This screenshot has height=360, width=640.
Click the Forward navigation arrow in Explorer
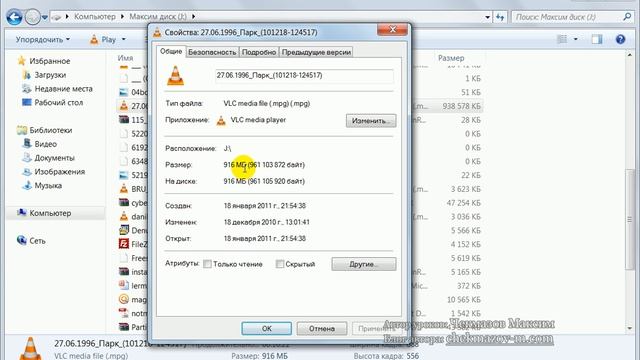coord(32,17)
